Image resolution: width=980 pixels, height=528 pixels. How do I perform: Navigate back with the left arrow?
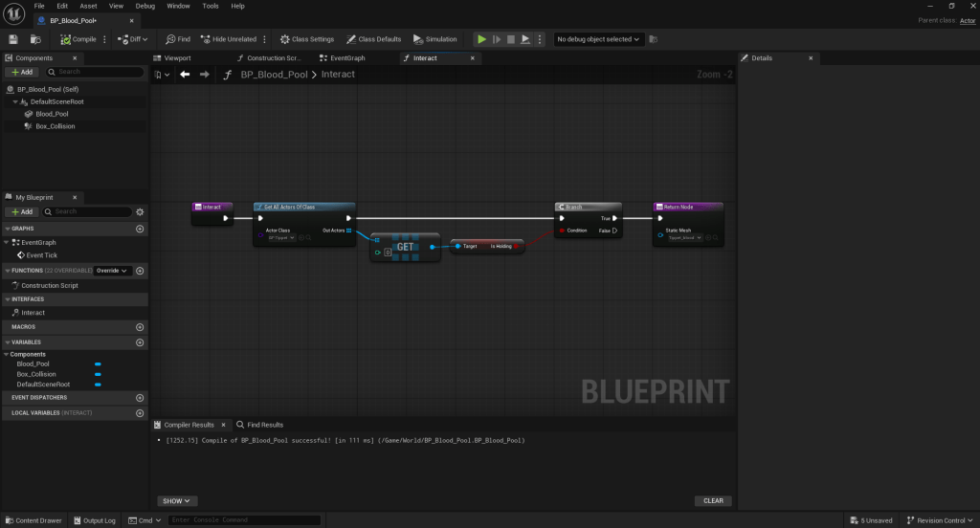pyautogui.click(x=185, y=75)
